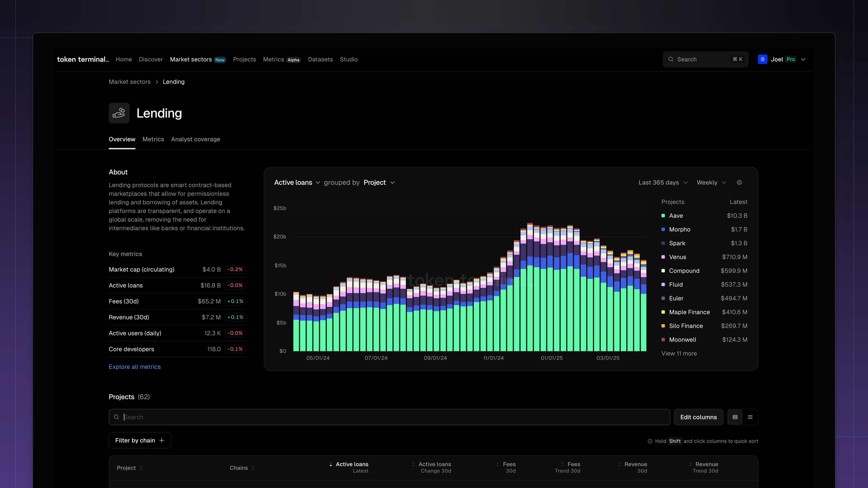This screenshot has width=868, height=488.
Task: Click Market cap (circulating) metric row
Action: 178,270
